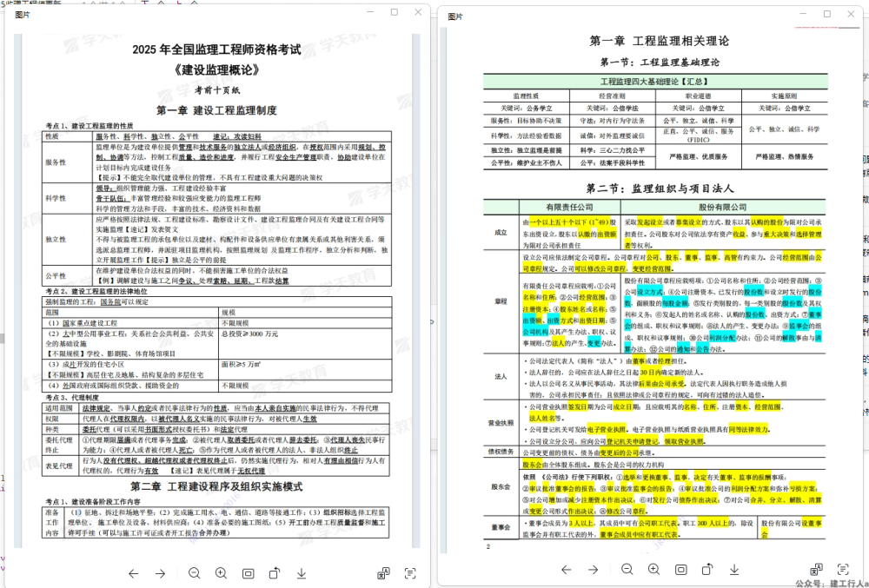Click the 营业执照 row label
Image resolution: width=869 pixels, height=588 pixels.
[501, 423]
